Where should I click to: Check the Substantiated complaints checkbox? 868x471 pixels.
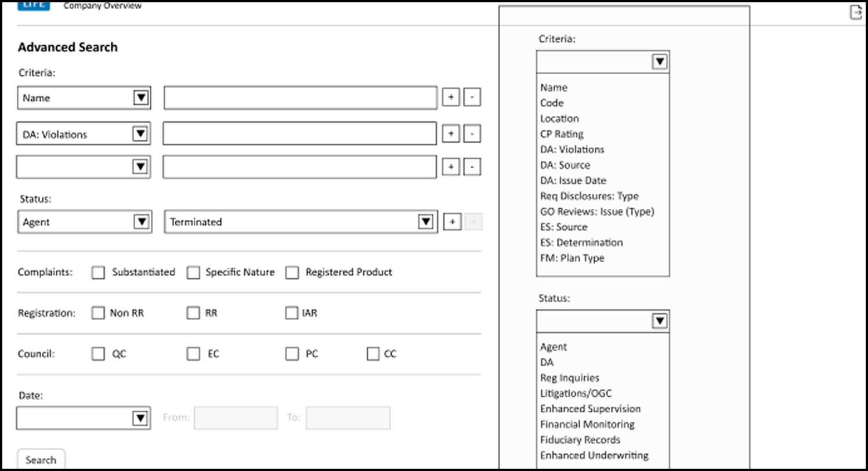[98, 272]
